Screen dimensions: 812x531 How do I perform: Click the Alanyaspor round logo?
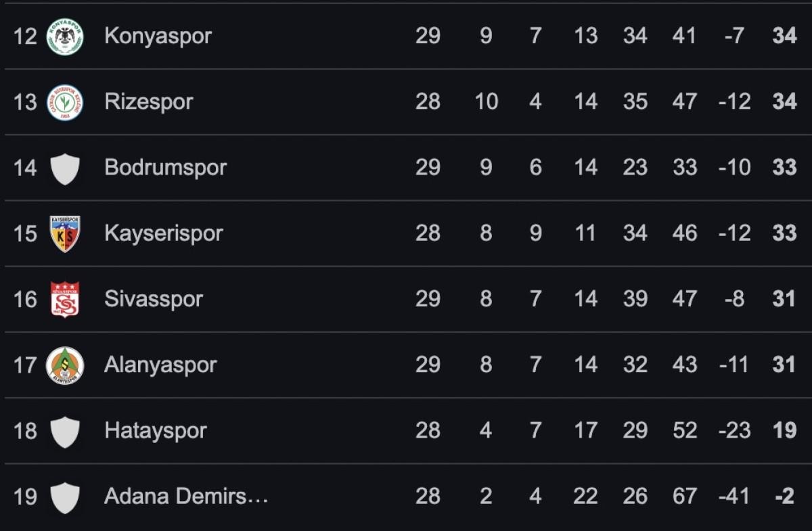coord(65,365)
